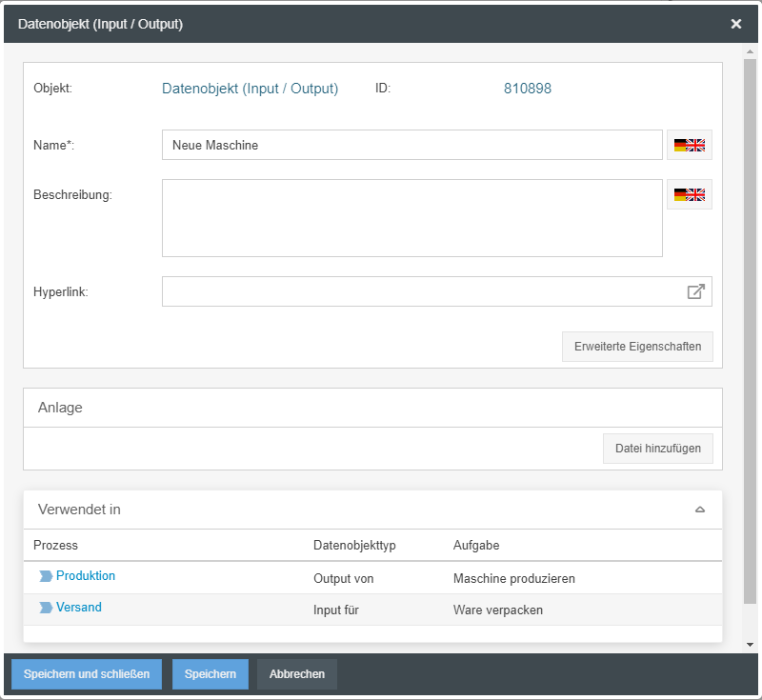Image resolution: width=762 pixels, height=700 pixels.
Task: Open the Versand process link
Action: (x=79, y=608)
